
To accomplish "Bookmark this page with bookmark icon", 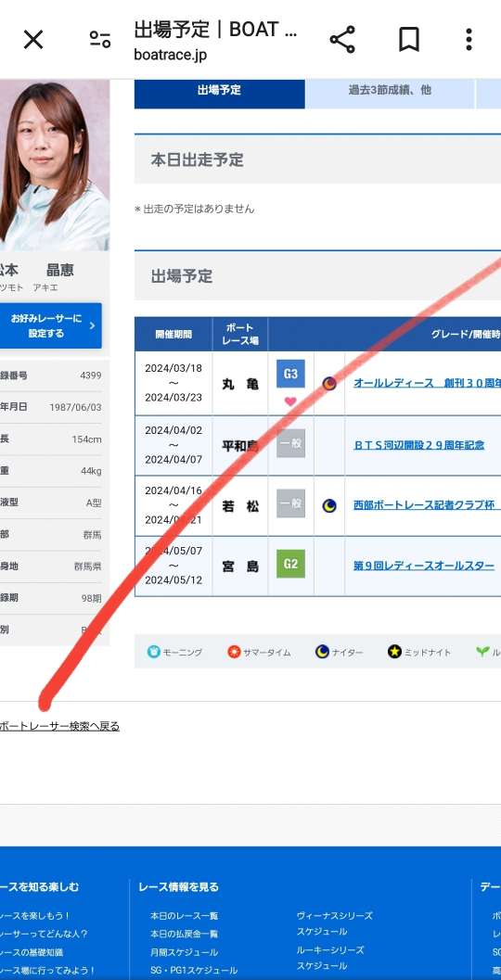I will click(408, 40).
